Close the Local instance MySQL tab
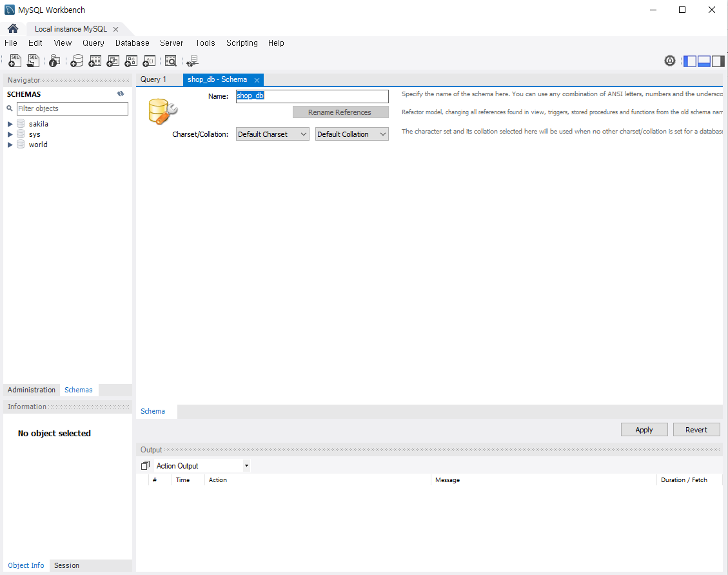Image resolution: width=728 pixels, height=575 pixels. click(x=115, y=29)
